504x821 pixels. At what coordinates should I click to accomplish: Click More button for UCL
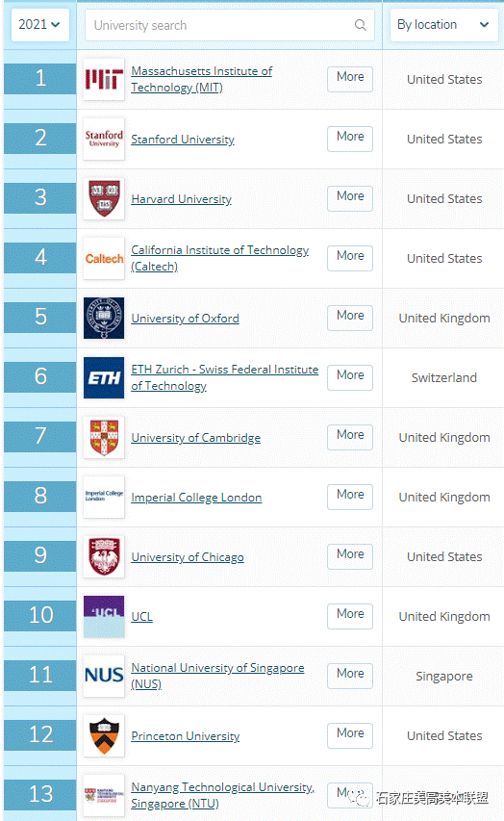350,616
